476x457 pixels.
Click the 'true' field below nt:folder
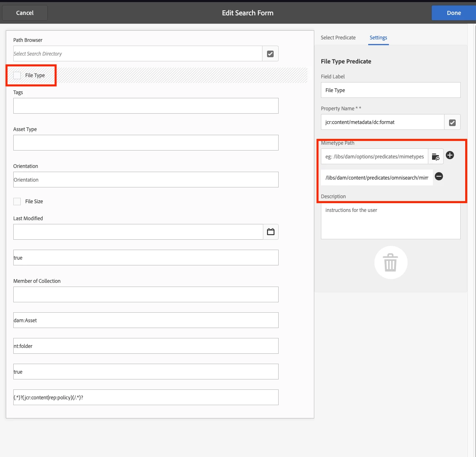point(146,372)
